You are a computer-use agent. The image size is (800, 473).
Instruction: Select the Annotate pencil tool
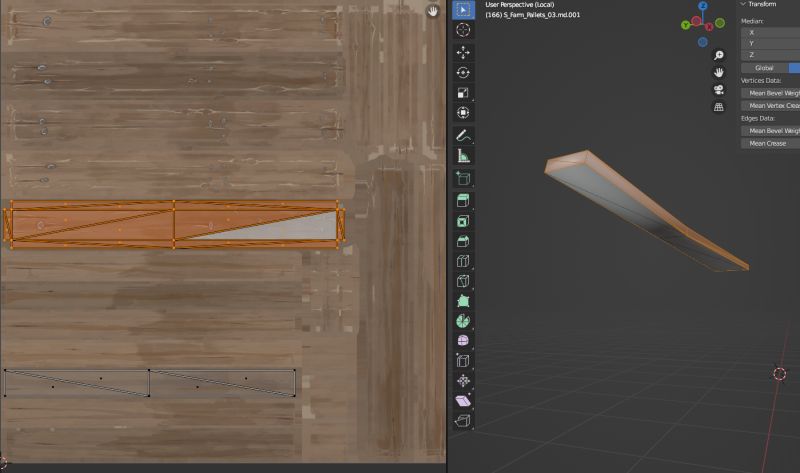point(463,136)
